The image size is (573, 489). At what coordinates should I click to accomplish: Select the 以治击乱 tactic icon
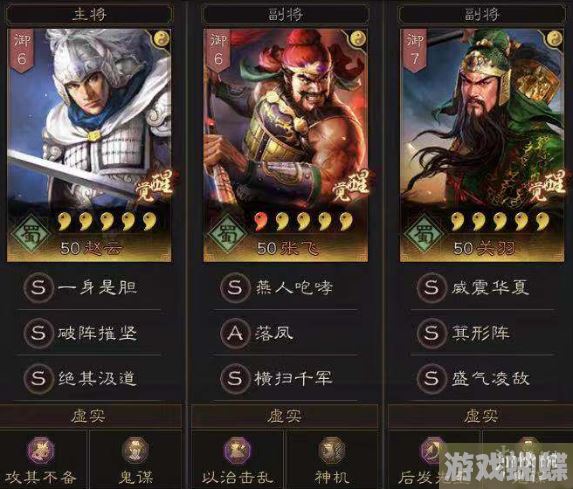(x=238, y=451)
